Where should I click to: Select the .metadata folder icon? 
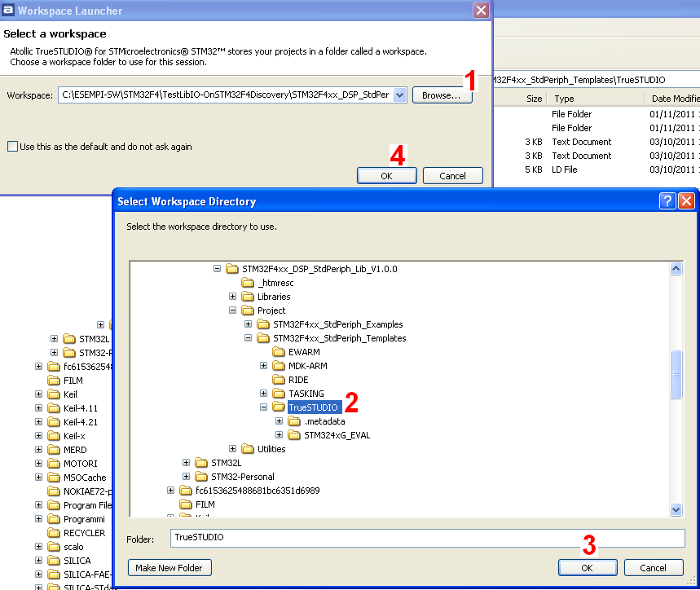(294, 420)
